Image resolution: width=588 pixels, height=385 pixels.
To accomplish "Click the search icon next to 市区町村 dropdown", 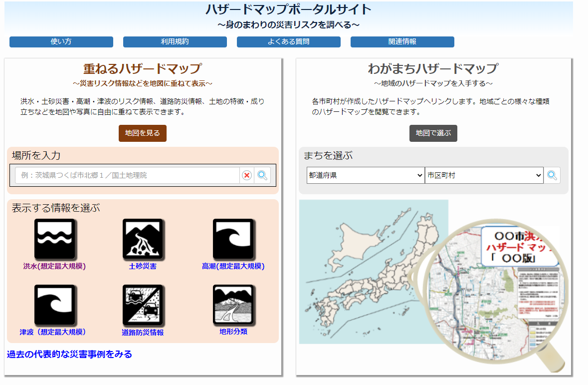I will click(552, 175).
